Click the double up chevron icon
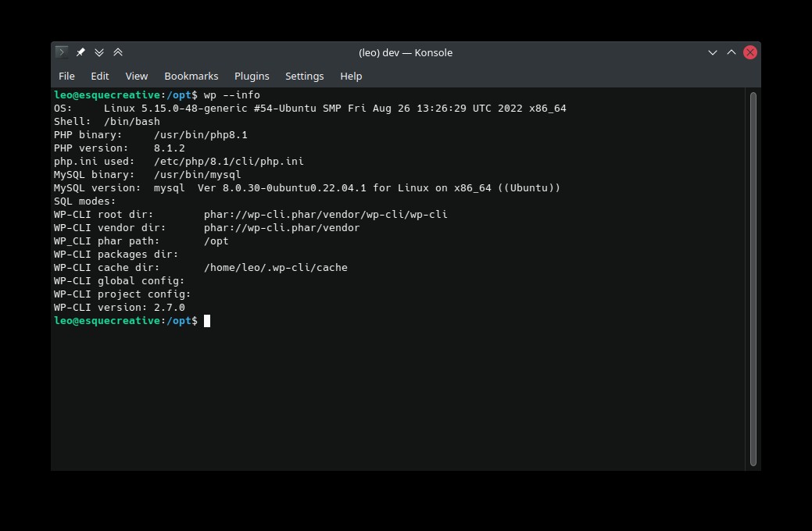This screenshot has width=812, height=531. click(118, 52)
